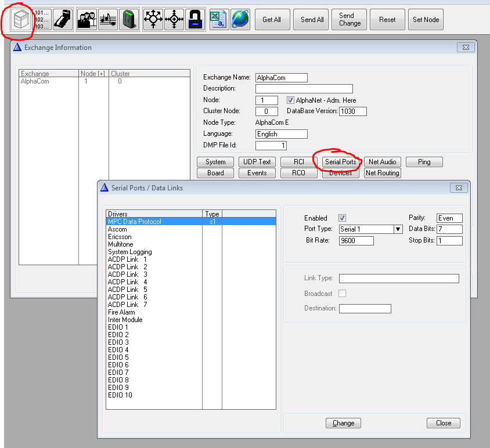490x448 pixels.
Task: Click the green pager device icon
Action: pyautogui.click(x=129, y=19)
